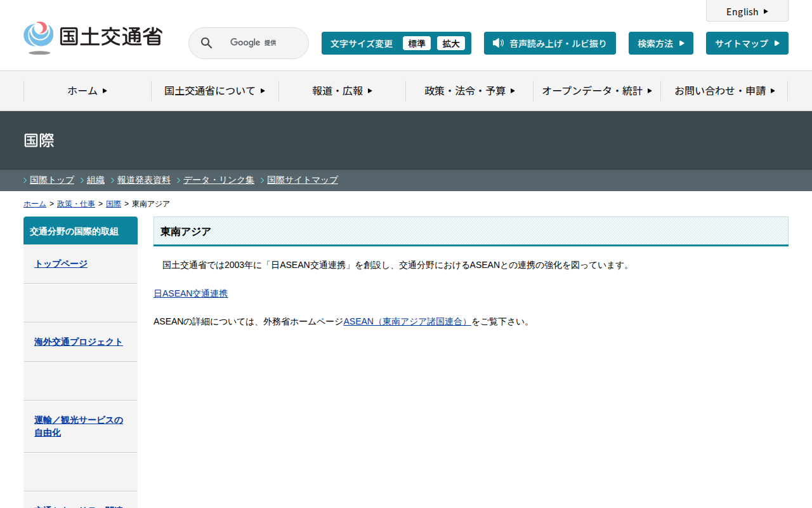Open the オープンデータ・統計 menu
Viewport: 812px width, 508px height.
click(x=596, y=91)
